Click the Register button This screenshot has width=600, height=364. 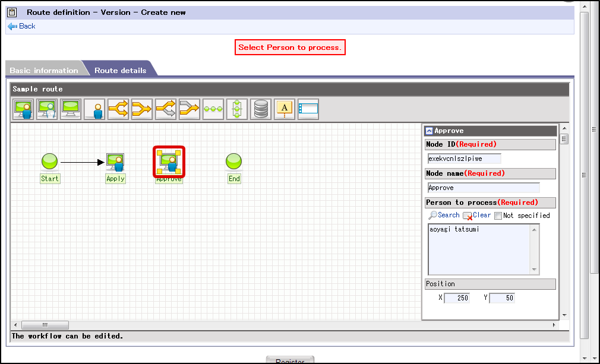[290, 360]
